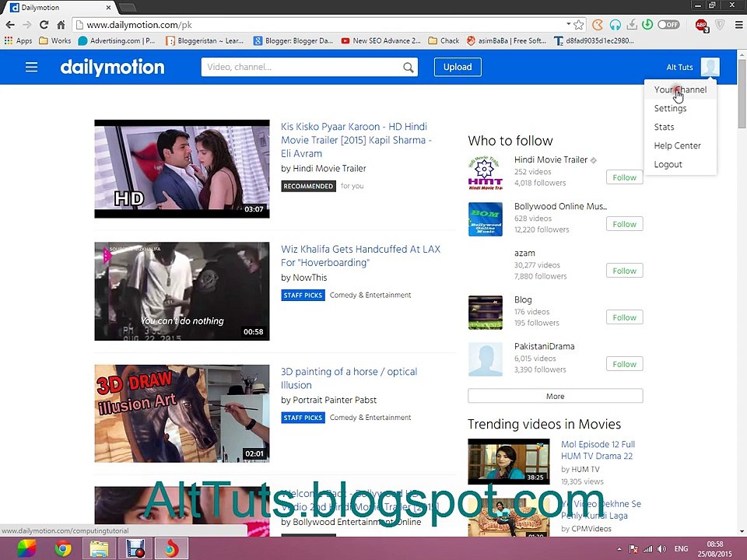
Task: Click More under Who to follow
Action: click(555, 396)
